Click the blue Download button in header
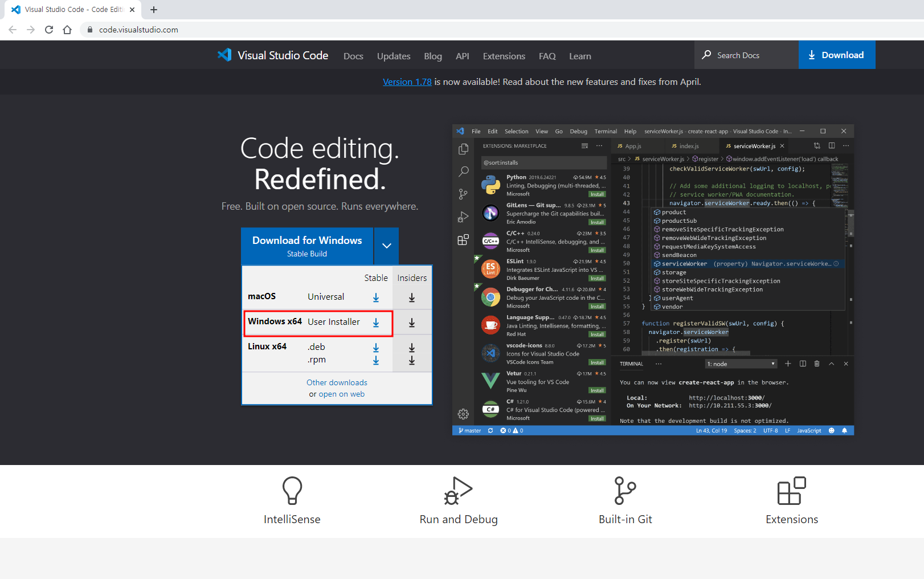The image size is (924, 579). 837,55
